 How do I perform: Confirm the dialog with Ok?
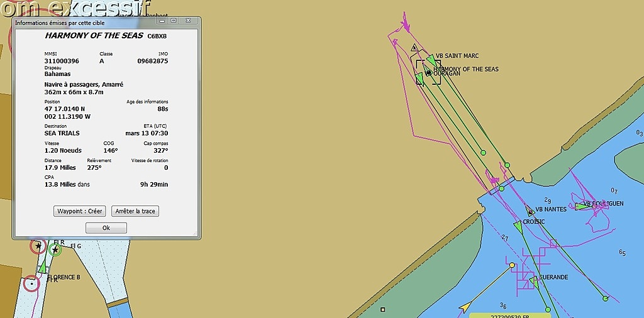tap(106, 228)
